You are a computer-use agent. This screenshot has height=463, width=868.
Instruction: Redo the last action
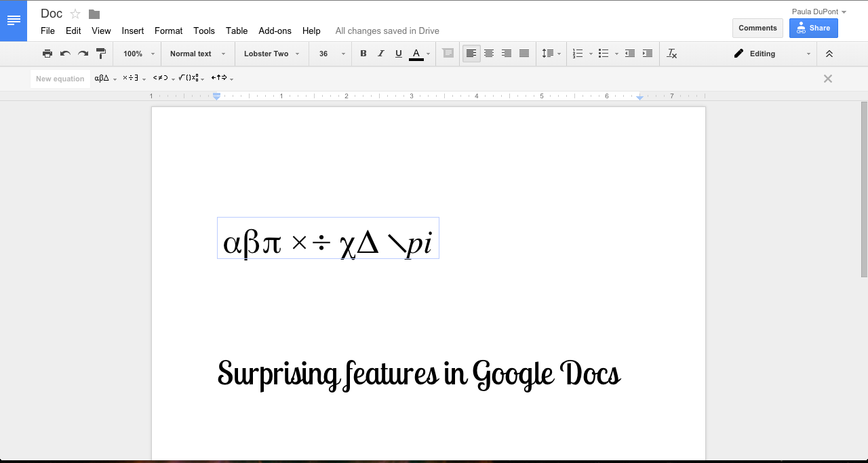(x=83, y=54)
